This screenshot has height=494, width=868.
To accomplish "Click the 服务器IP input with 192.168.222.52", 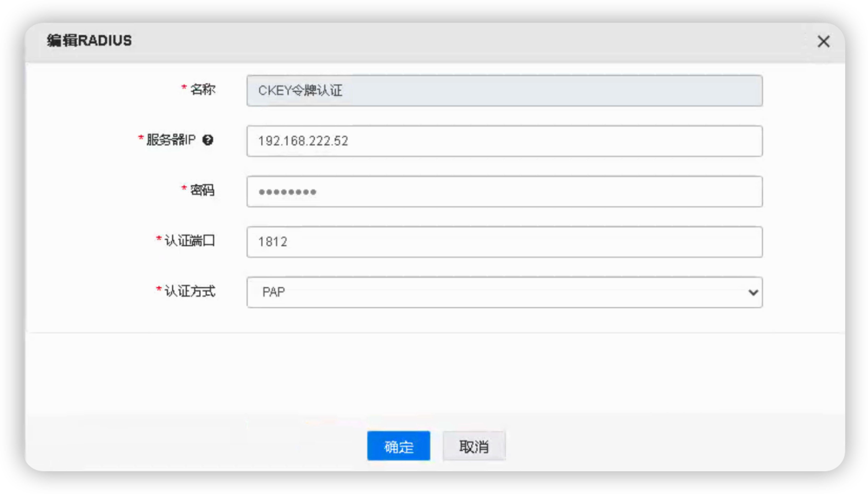I will (x=504, y=141).
